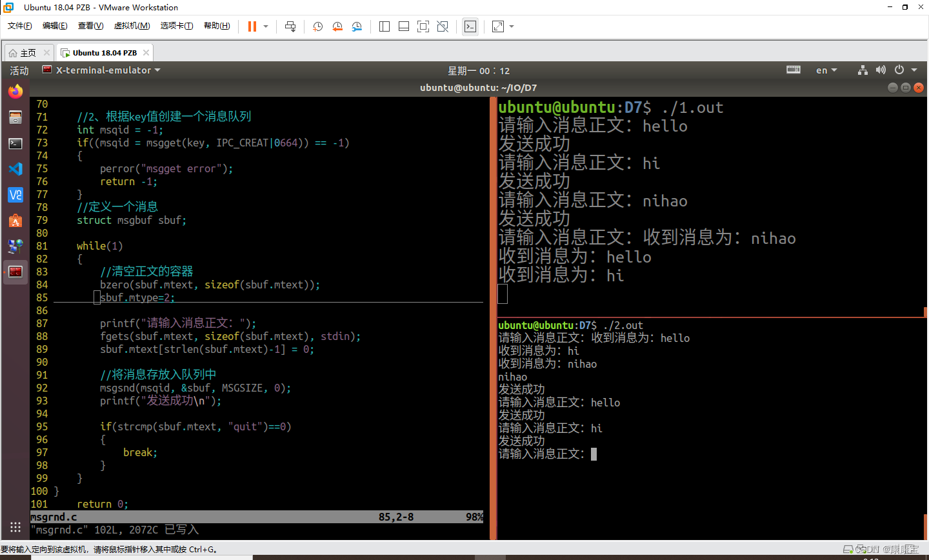
Task: Click the while(1) line in the editor
Action: [x=99, y=246]
